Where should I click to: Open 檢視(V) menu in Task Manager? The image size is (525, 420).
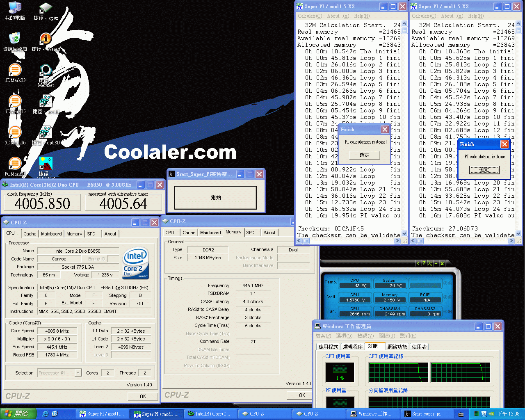[365, 336]
